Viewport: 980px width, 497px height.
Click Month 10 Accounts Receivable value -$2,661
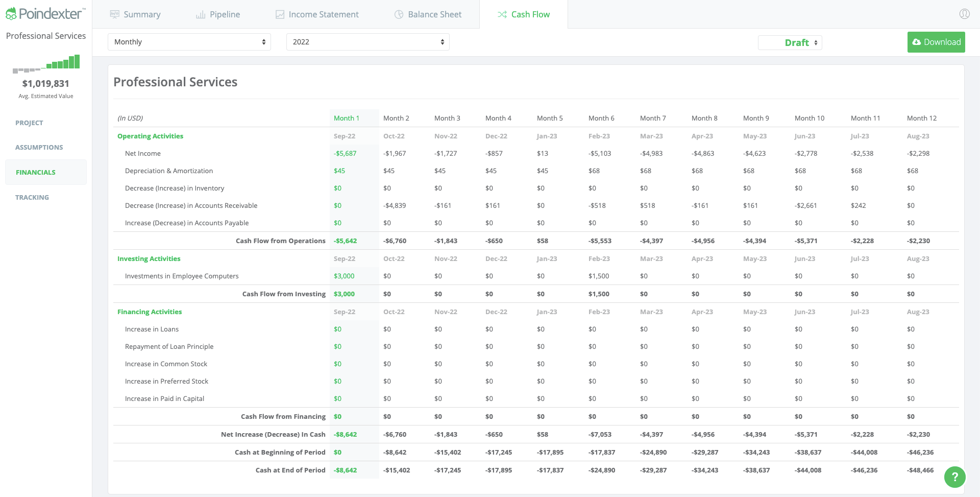click(806, 205)
